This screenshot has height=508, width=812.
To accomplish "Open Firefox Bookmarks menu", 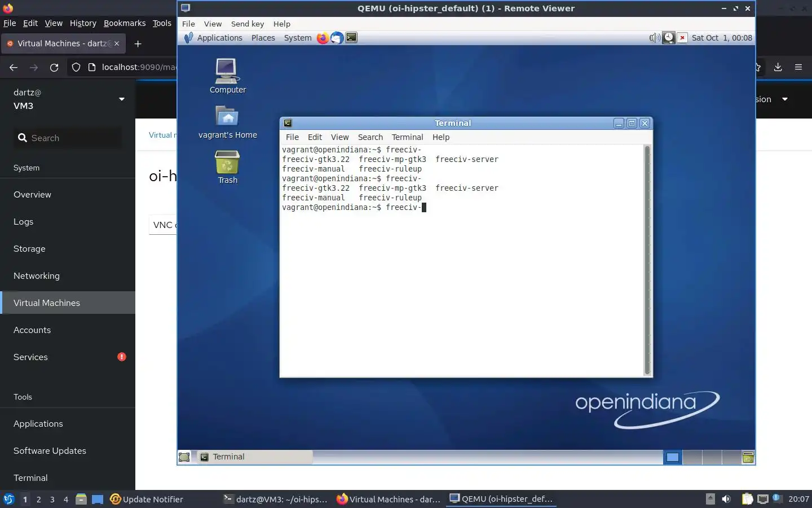I will (x=125, y=23).
